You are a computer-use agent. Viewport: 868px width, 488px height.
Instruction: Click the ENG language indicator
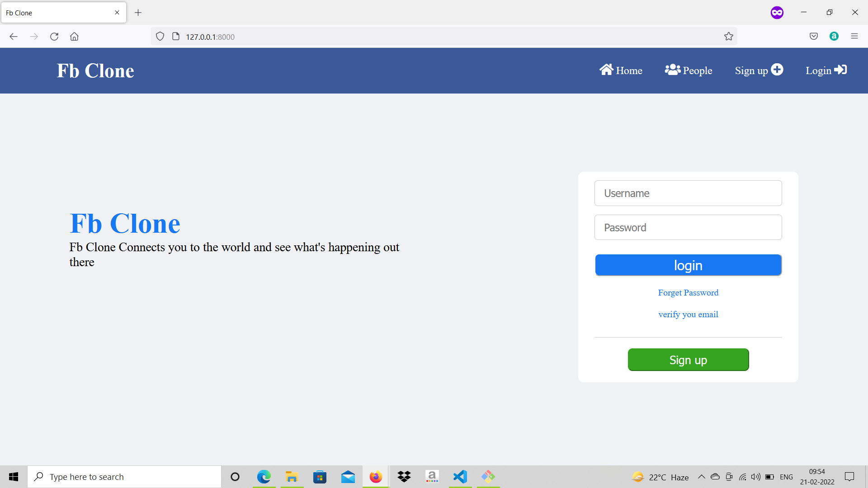[787, 477]
